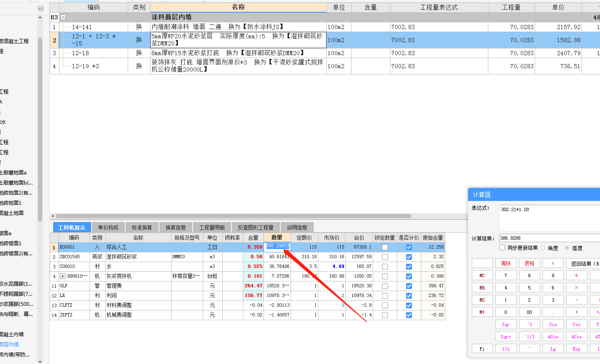Image resolution: width=600 pixels, height=364 pixels.
Task: Toggle 锁定数量 for 水 row
Action: click(385, 267)
